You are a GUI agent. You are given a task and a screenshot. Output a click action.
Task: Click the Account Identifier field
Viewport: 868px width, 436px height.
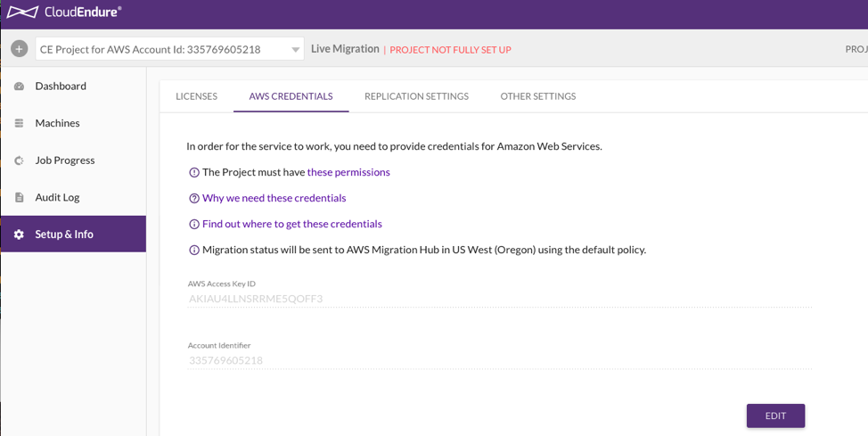click(x=499, y=360)
